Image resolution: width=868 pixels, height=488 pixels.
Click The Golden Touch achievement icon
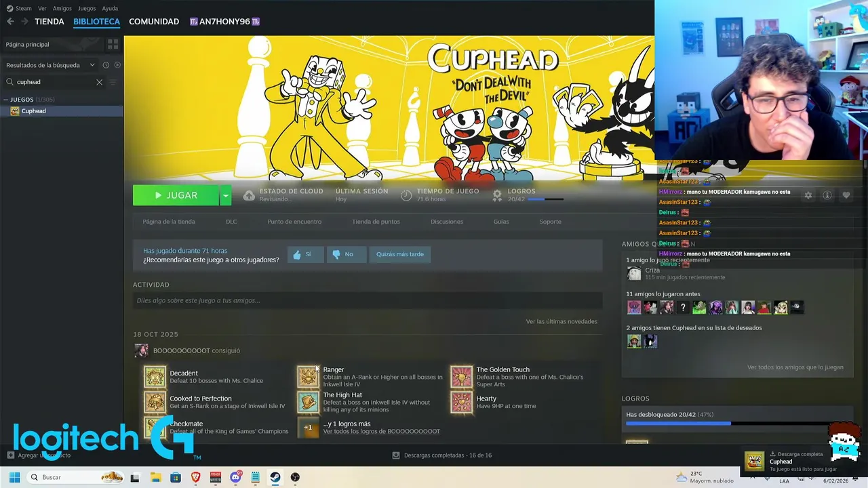pyautogui.click(x=461, y=377)
